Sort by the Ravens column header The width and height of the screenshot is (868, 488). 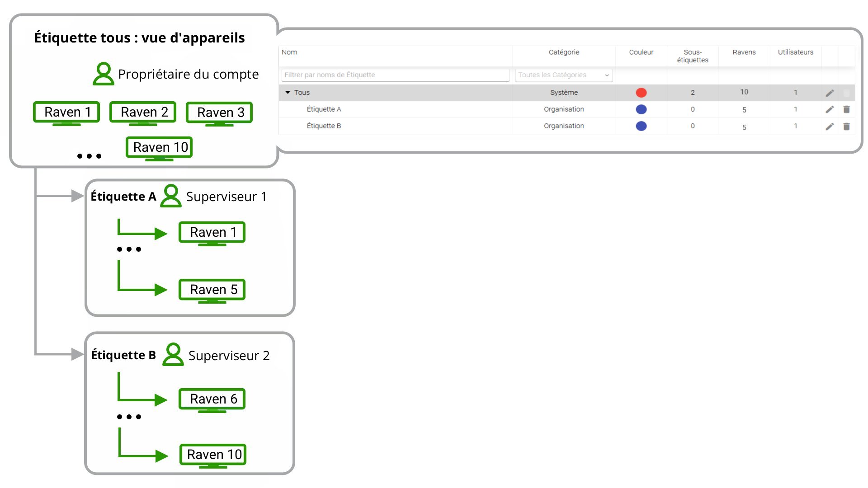tap(744, 52)
